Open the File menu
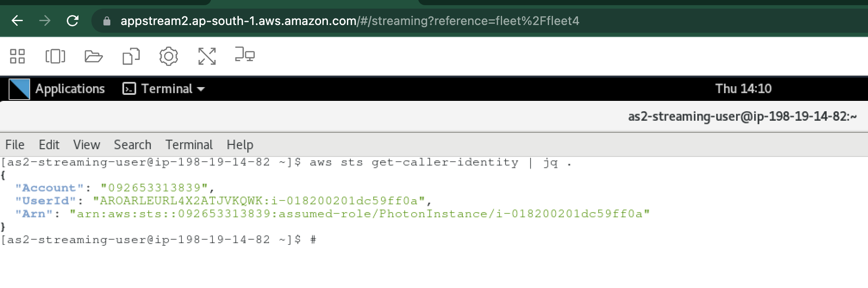868x288 pixels. 15,145
